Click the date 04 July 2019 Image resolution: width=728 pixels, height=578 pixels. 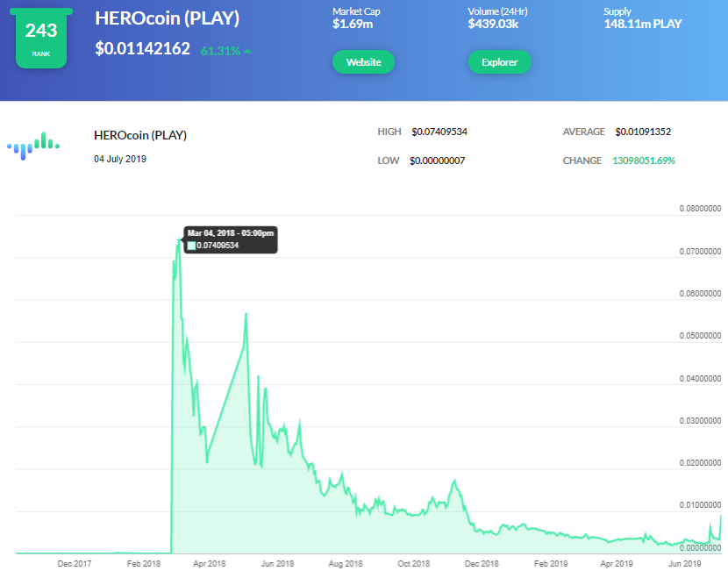120,159
